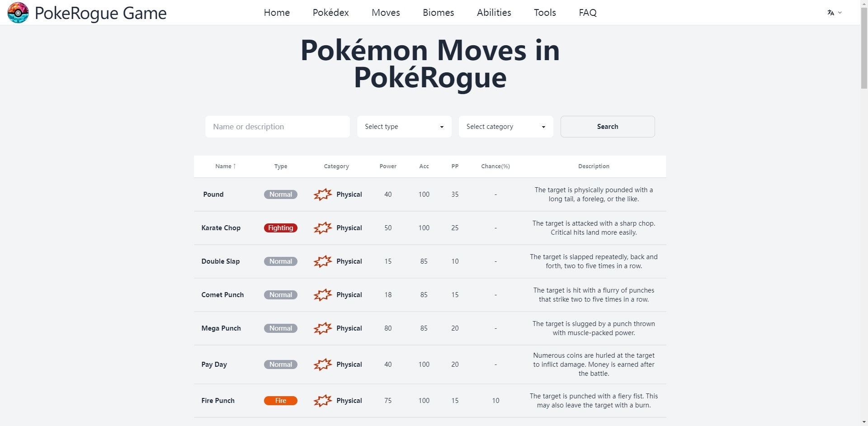Click the Normal type badge for Comet Punch
Image resolution: width=868 pixels, height=426 pixels.
click(281, 295)
